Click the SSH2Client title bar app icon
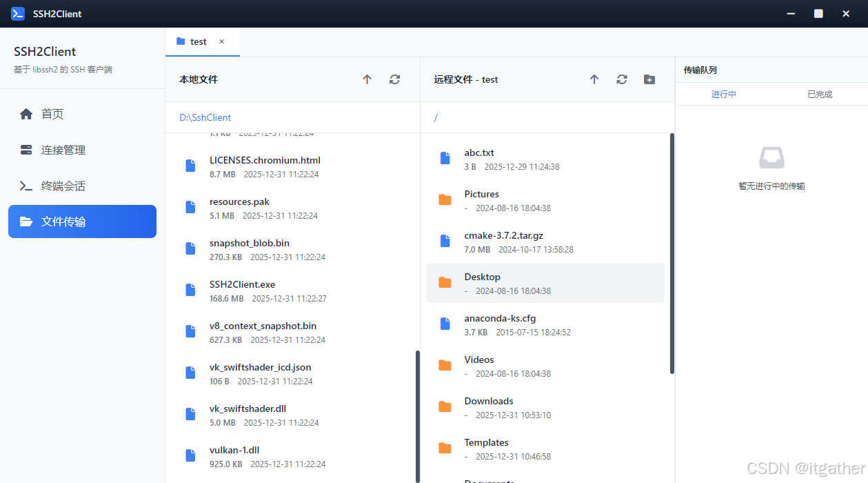 (18, 13)
